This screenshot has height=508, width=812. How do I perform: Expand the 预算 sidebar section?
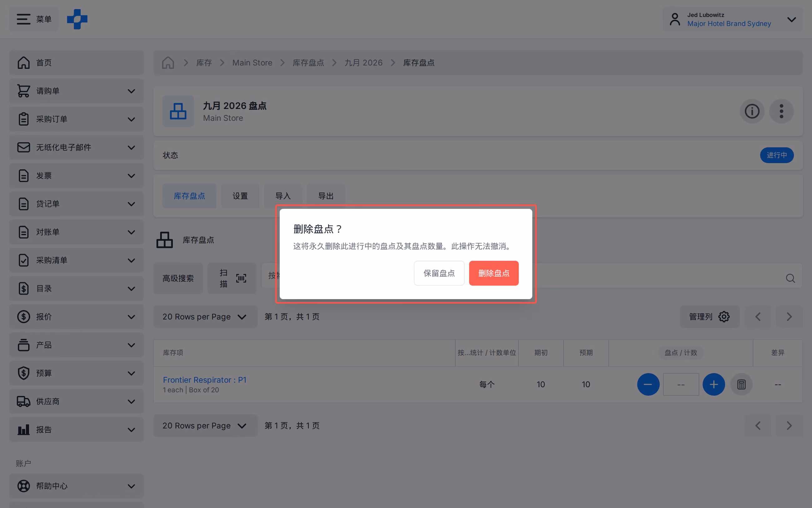pos(77,373)
